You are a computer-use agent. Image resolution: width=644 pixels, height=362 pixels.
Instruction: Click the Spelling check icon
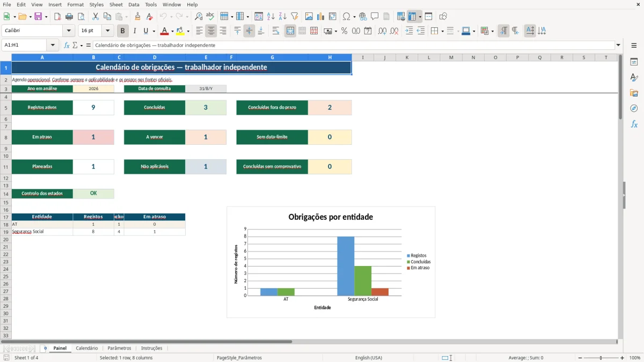(x=210, y=17)
